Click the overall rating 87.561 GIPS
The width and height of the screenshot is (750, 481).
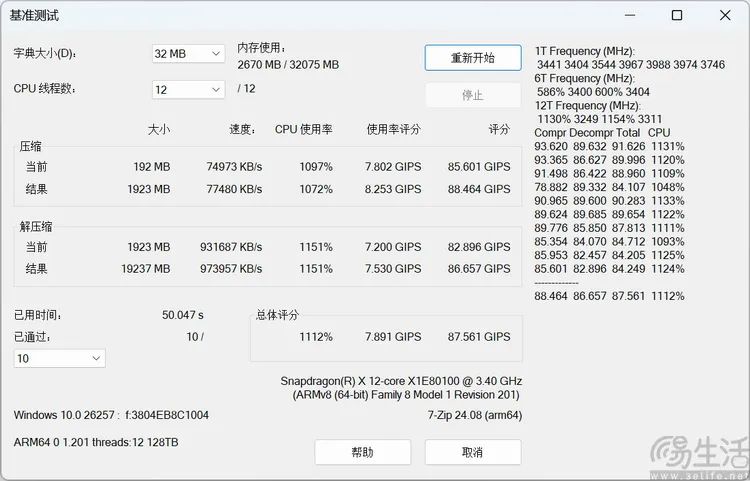click(x=479, y=337)
